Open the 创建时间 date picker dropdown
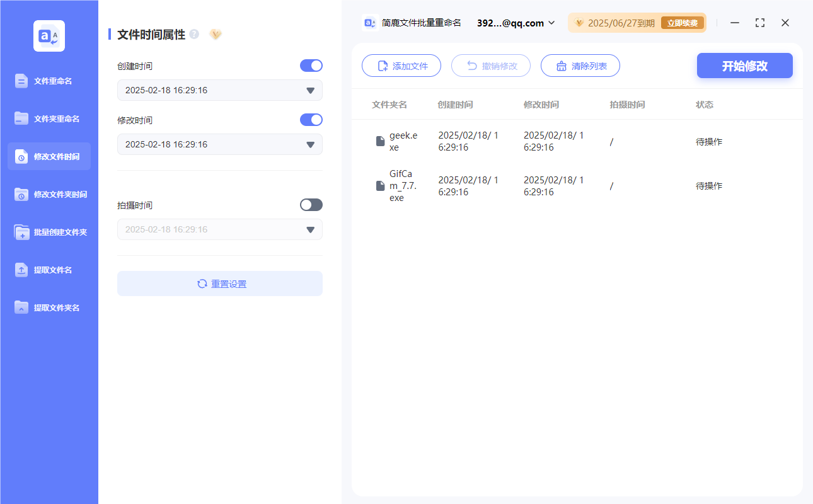Viewport: 813px width, 504px height. point(310,90)
